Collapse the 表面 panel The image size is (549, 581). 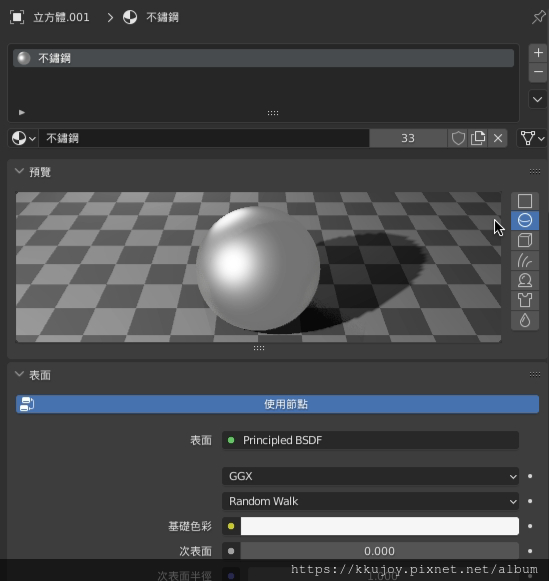coord(19,375)
